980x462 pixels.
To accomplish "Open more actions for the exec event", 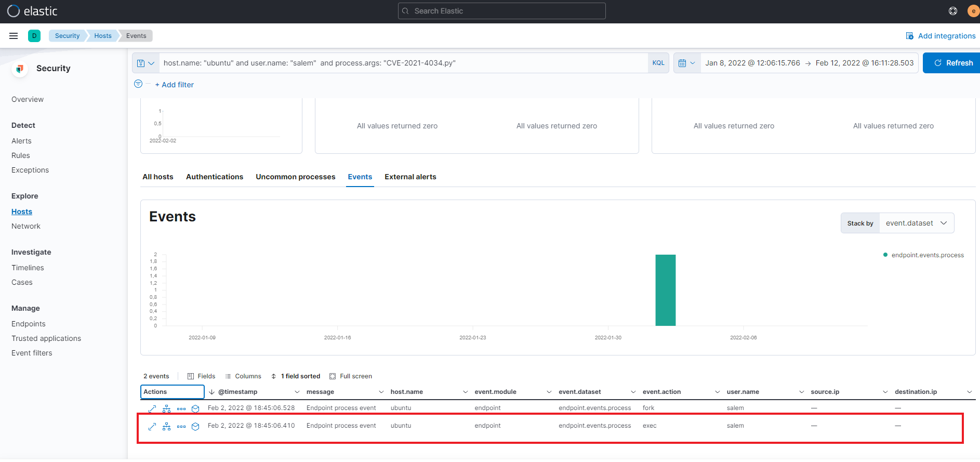I will click(x=181, y=426).
